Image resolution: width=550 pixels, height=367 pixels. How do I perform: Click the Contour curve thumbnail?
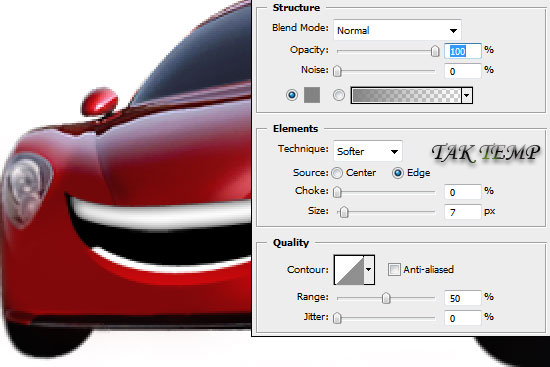[349, 270]
